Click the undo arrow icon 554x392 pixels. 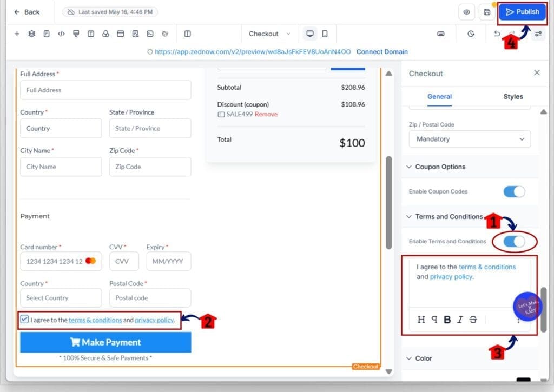(x=497, y=34)
